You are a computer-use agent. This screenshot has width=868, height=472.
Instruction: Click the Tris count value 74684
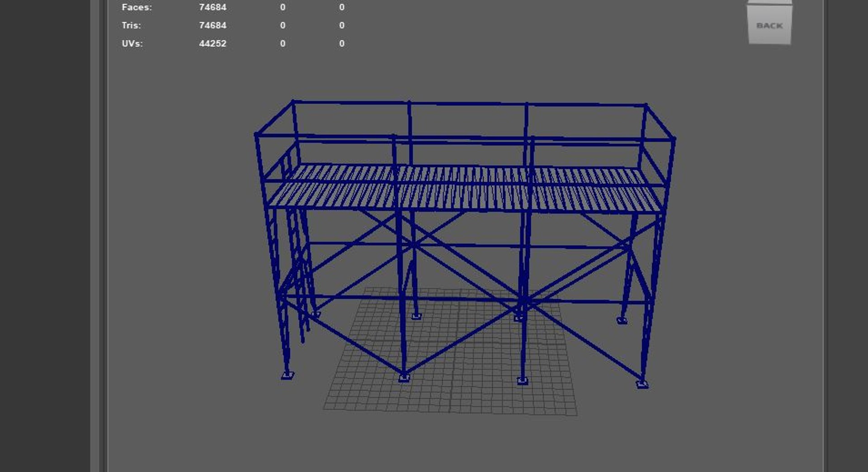coord(212,25)
